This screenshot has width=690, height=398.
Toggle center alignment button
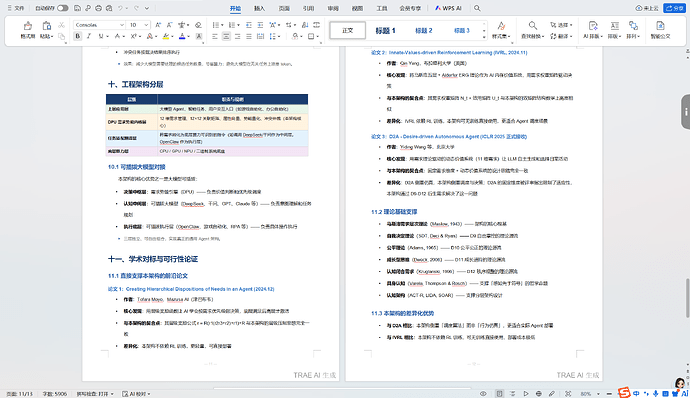click(226, 37)
